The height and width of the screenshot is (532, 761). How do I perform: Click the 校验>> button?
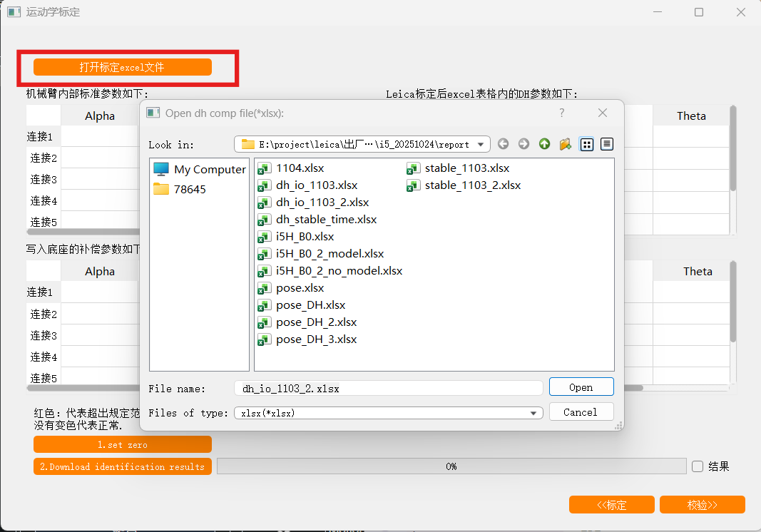click(x=702, y=505)
